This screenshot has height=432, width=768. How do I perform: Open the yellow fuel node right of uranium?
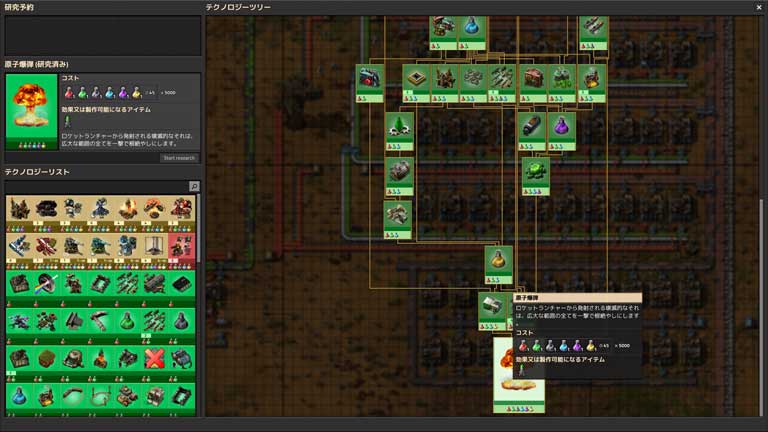(x=592, y=83)
